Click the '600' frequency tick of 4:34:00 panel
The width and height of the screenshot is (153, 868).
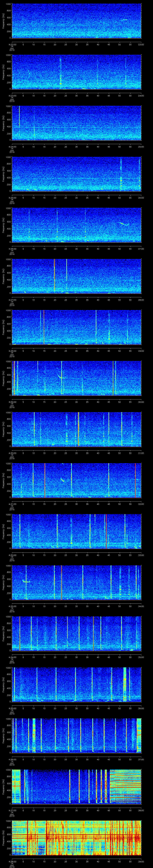(x=9, y=630)
